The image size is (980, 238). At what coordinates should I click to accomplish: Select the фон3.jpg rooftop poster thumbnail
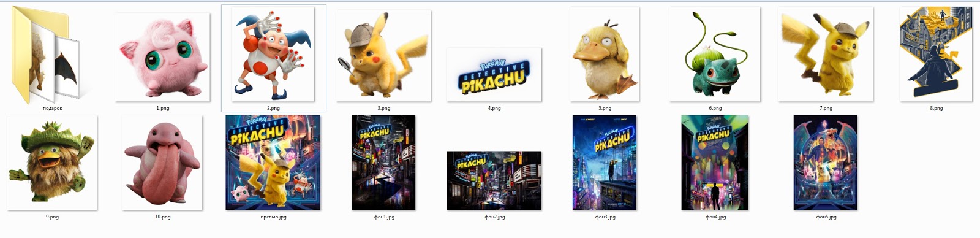(605, 163)
